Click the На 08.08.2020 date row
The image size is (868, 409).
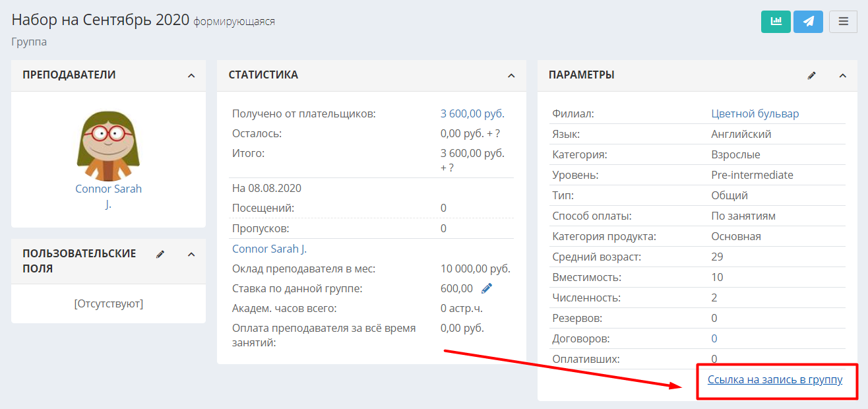[x=266, y=188]
